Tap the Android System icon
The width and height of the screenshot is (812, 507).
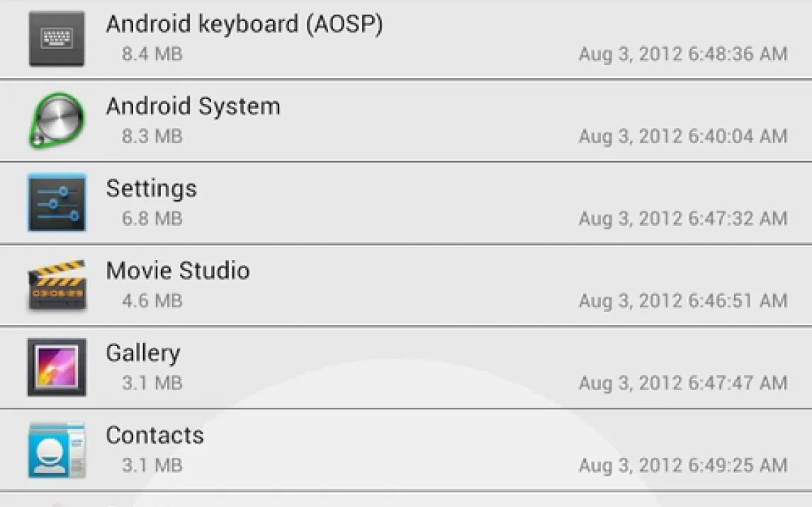(57, 121)
